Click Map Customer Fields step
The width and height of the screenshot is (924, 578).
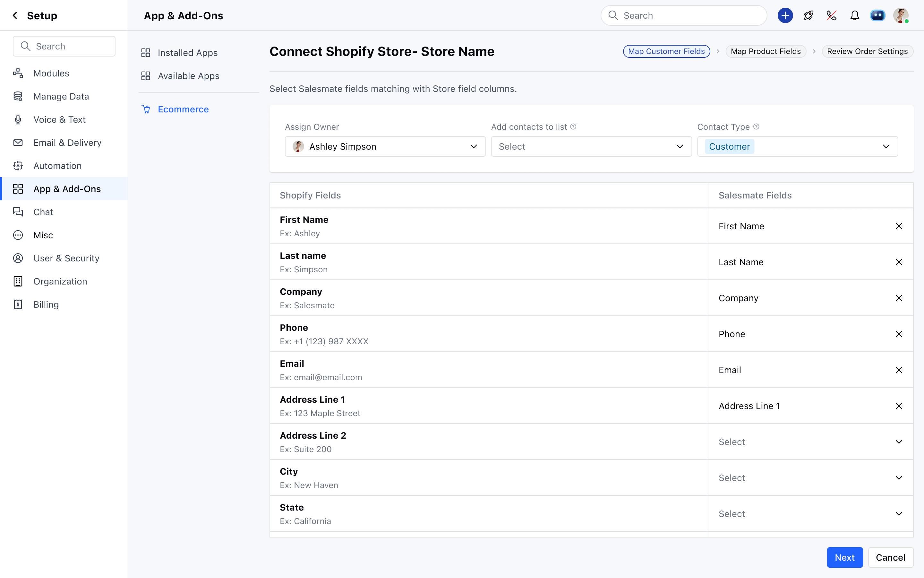pos(666,51)
